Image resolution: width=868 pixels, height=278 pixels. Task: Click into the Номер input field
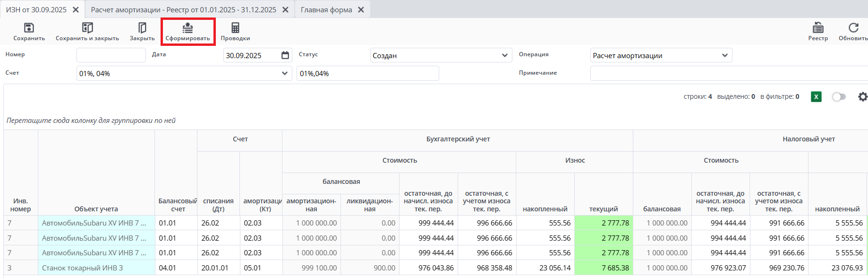(x=111, y=55)
